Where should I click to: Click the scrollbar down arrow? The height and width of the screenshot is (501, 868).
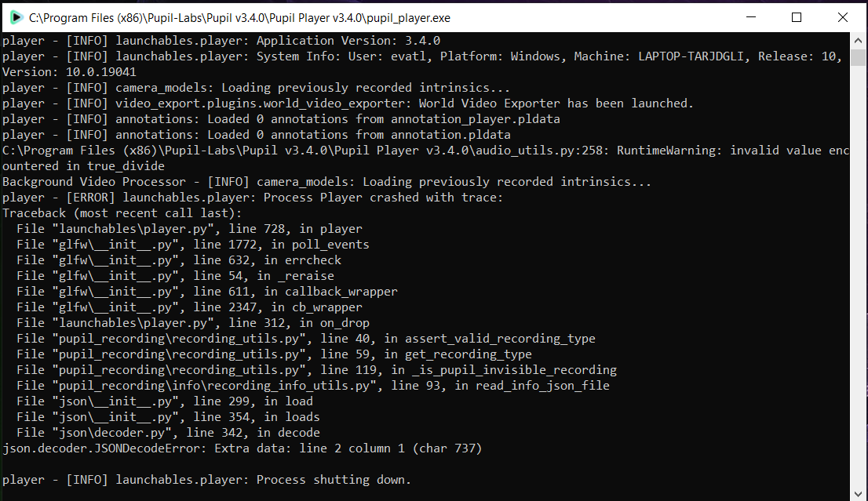[x=858, y=494]
